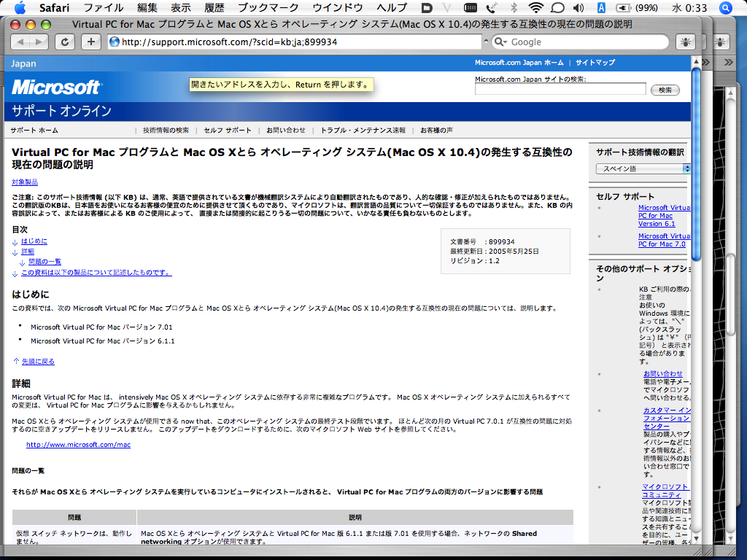Jump to はじめに in the table of contents
747x560 pixels.
pyautogui.click(x=34, y=241)
